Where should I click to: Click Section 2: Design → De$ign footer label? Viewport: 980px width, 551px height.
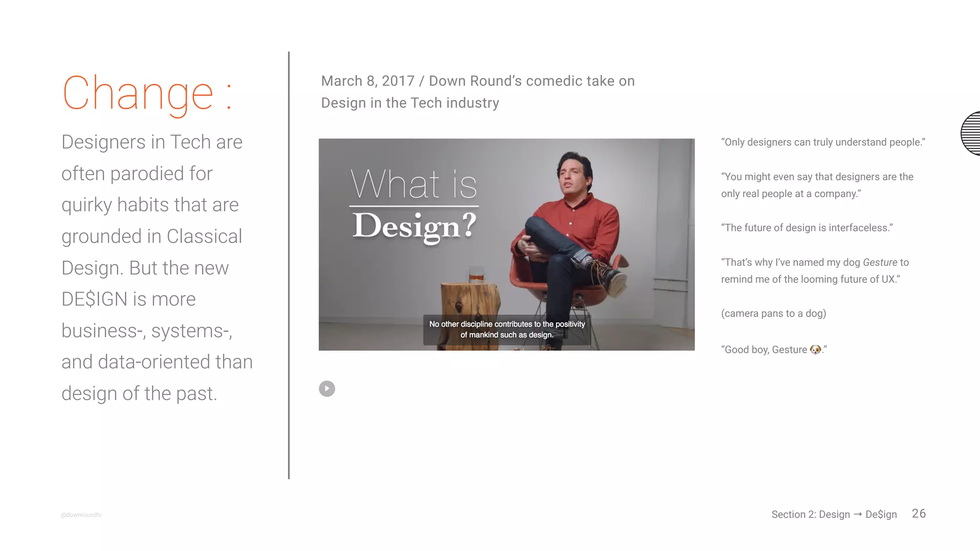tap(834, 514)
